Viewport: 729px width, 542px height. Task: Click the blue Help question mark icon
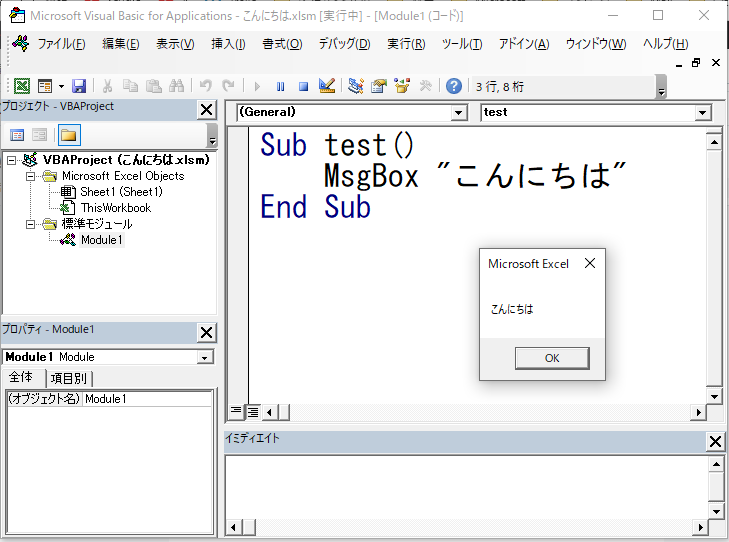click(454, 86)
